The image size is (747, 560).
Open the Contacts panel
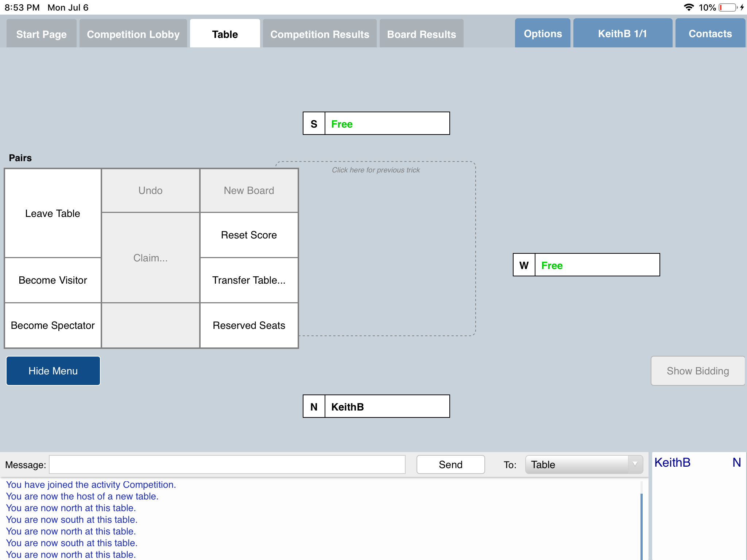tap(710, 34)
